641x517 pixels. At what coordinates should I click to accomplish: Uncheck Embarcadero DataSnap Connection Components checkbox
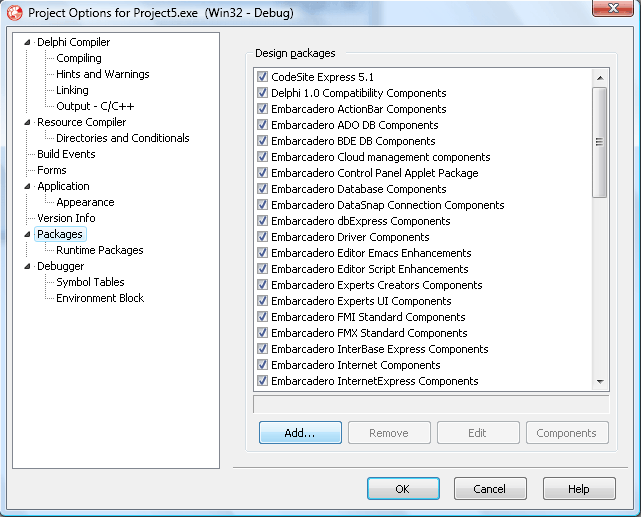(262, 205)
